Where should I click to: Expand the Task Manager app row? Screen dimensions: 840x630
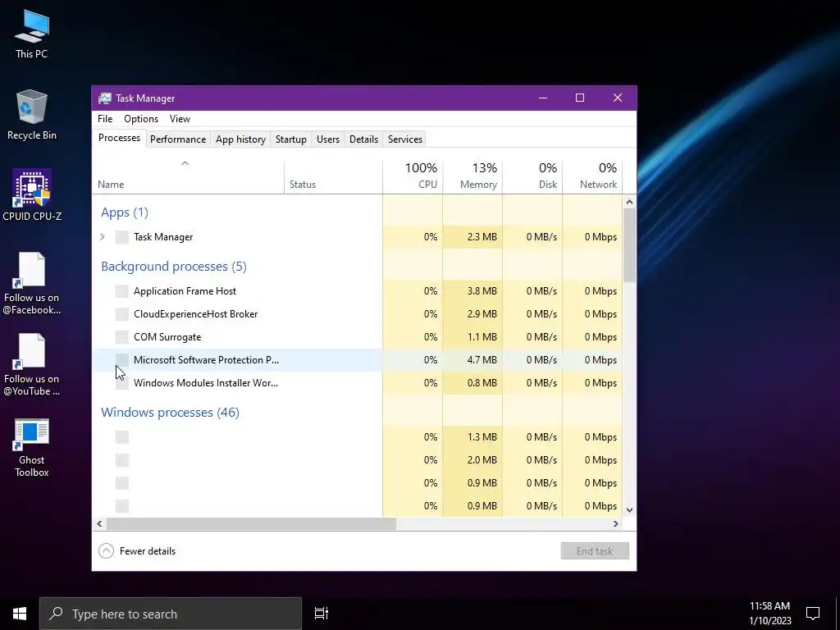(103, 237)
